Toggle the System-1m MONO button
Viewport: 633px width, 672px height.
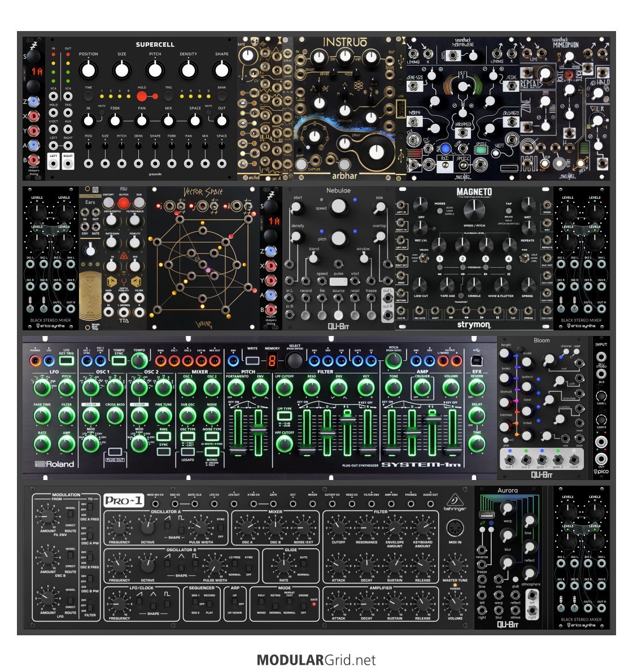click(x=212, y=451)
